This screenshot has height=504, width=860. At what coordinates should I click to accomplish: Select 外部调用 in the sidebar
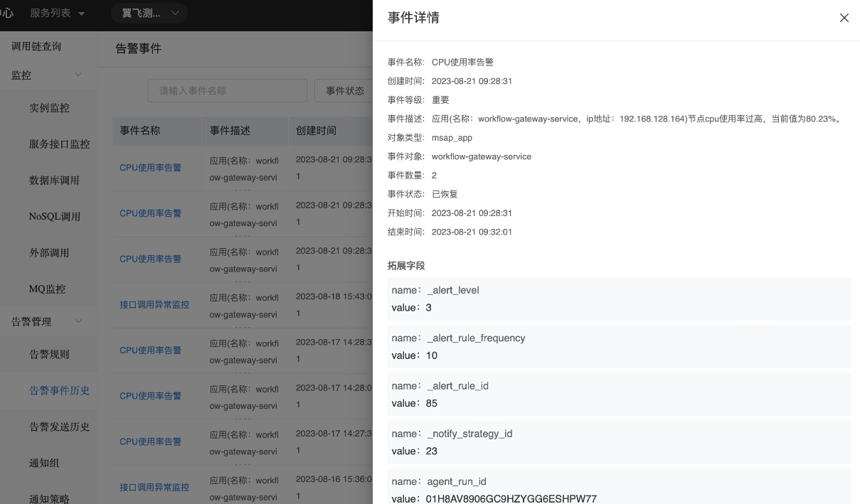(50, 253)
